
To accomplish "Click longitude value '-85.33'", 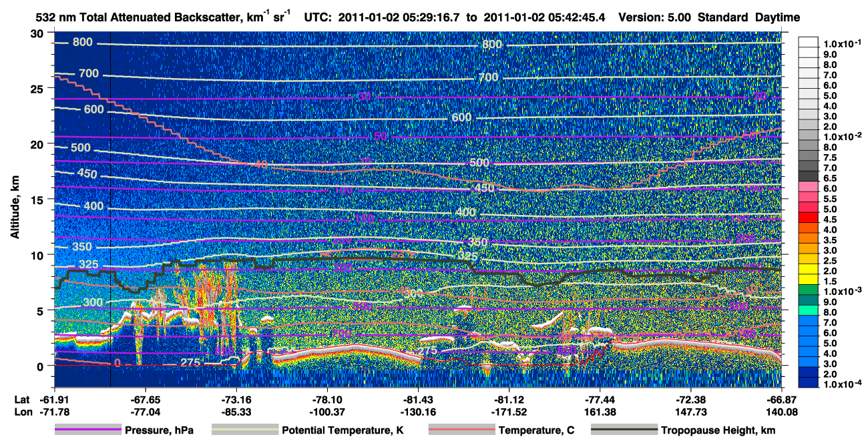I will pyautogui.click(x=236, y=412).
